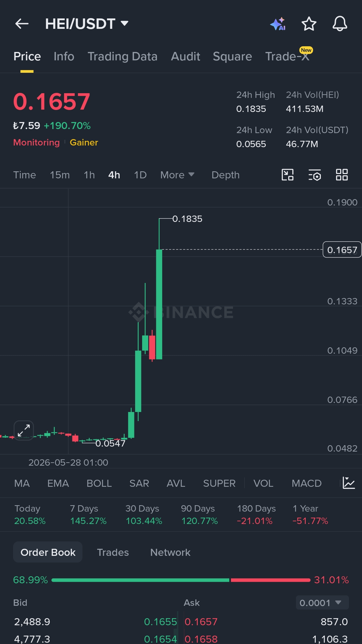Viewport: 362px width, 644px height.
Task: Open the Audit tab
Action: click(185, 56)
